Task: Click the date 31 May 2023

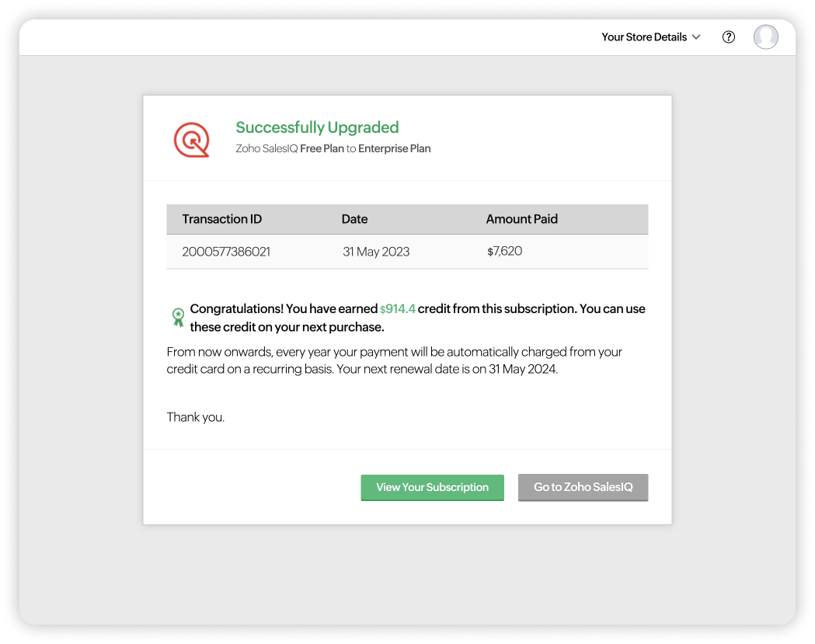Action: click(x=376, y=252)
